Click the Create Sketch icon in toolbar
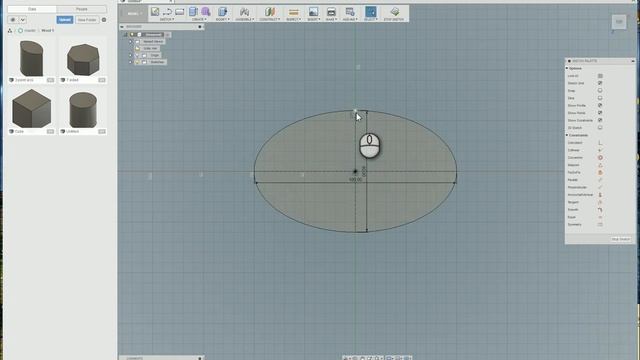The height and width of the screenshot is (360, 640). (x=155, y=12)
